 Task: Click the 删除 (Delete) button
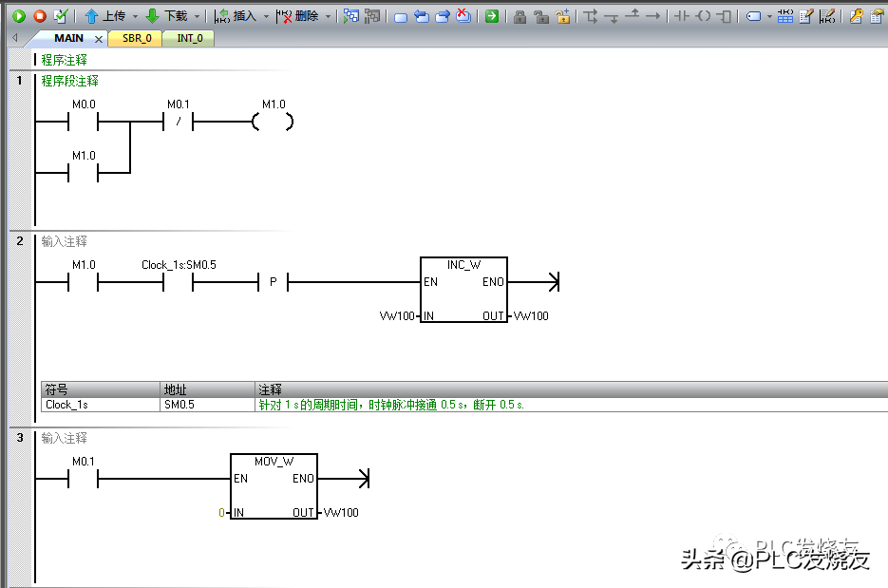click(x=298, y=16)
